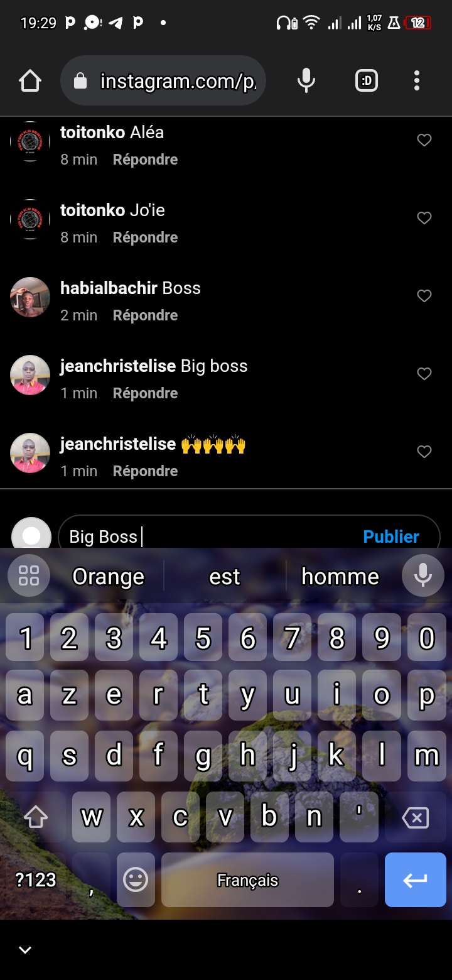
Task: Tap the browser home icon
Action: point(30,81)
